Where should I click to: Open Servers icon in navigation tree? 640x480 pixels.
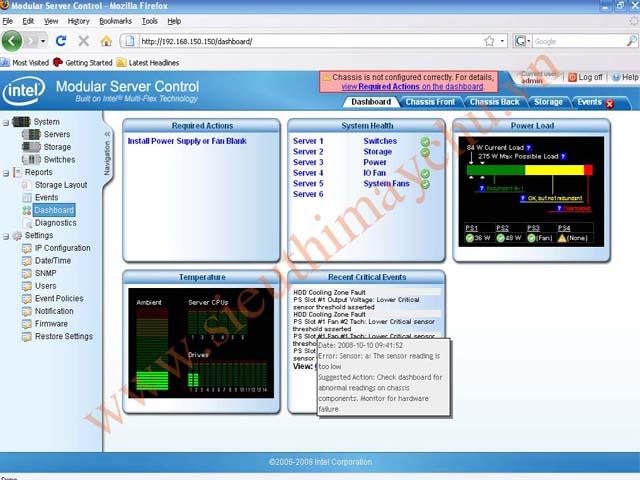point(31,134)
